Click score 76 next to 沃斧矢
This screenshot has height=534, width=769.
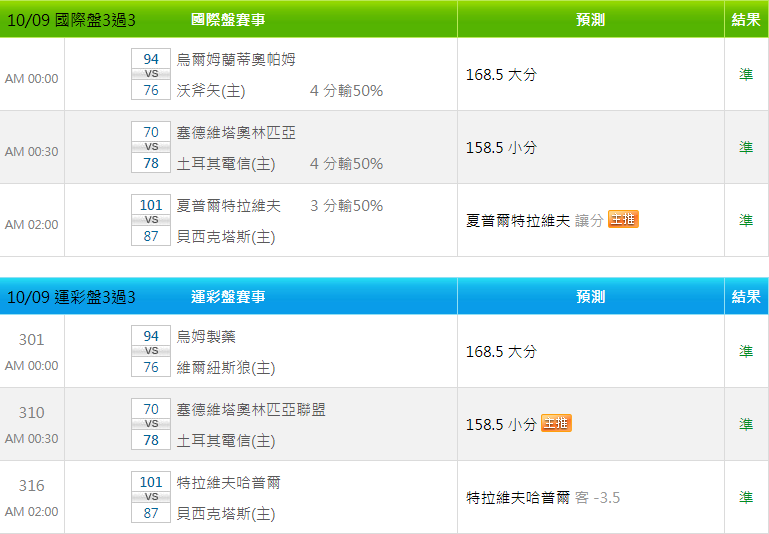(151, 90)
